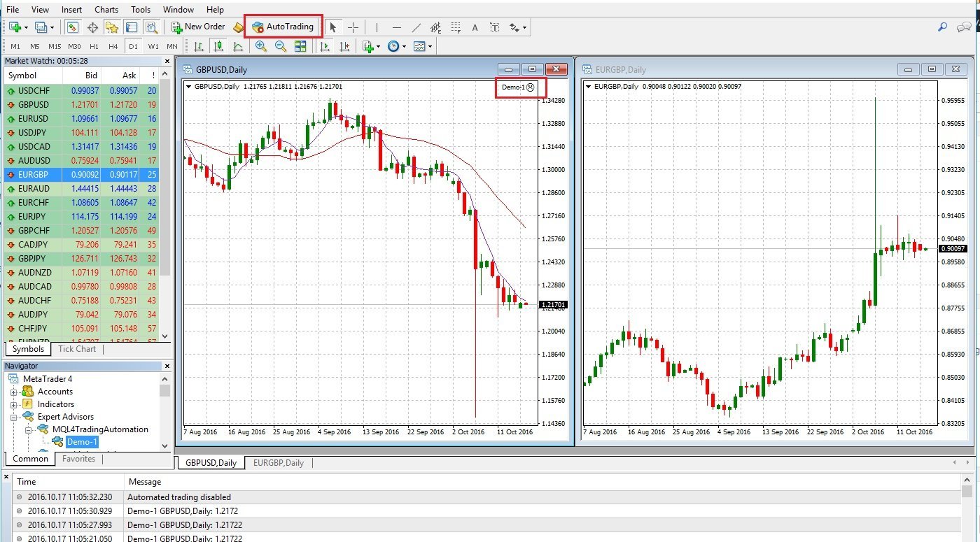This screenshot has width=980, height=542.
Task: Select the text label tool (A)
Action: point(475,27)
